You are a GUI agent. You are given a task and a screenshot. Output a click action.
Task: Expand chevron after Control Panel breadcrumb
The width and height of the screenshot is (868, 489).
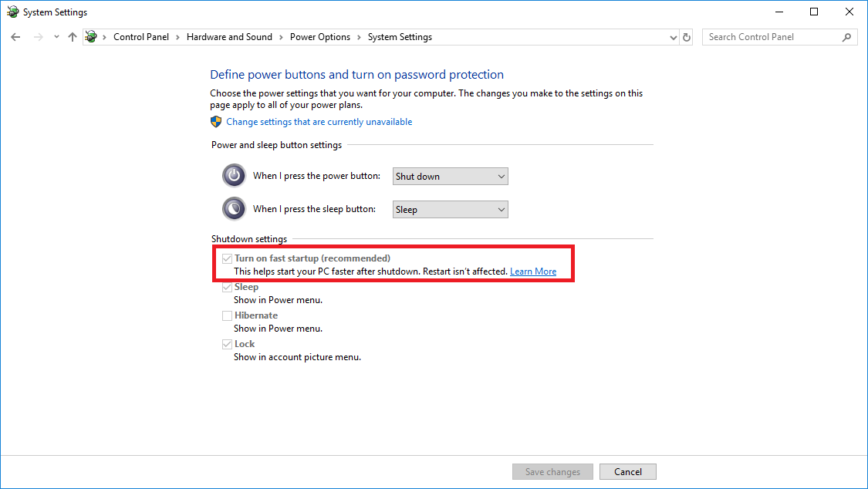(x=177, y=37)
